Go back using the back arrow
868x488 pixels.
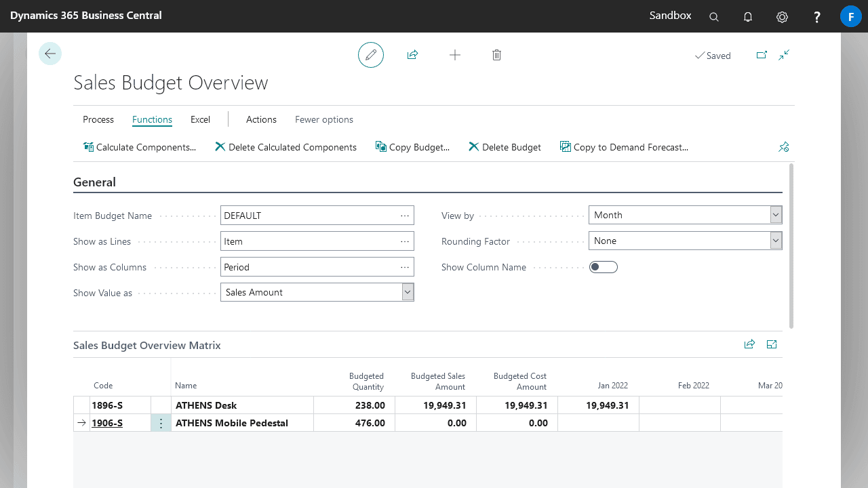click(50, 54)
